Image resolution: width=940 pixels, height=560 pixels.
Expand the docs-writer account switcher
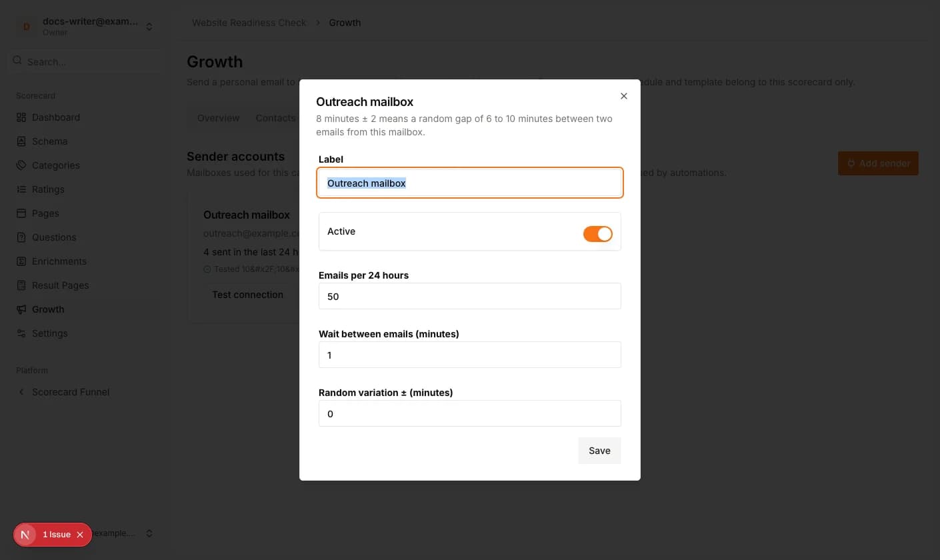[149, 27]
